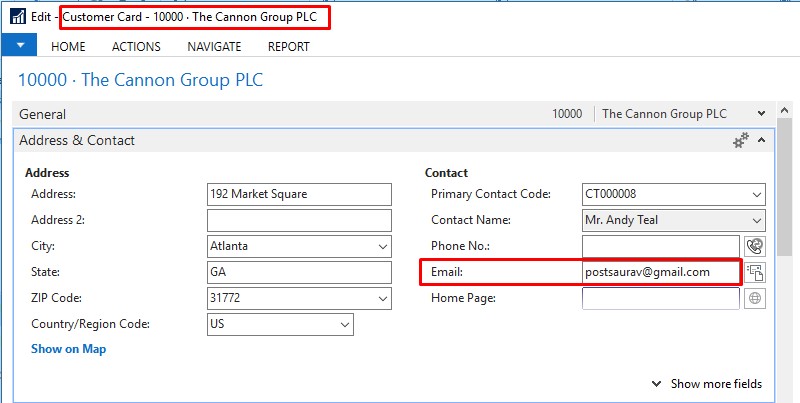Click the Show on Map link
Screen dimensions: 800x403
(68, 349)
